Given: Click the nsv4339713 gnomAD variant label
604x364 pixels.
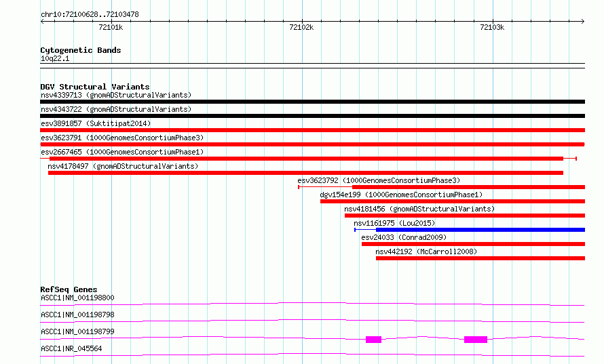Looking at the screenshot, I should click(116, 95).
